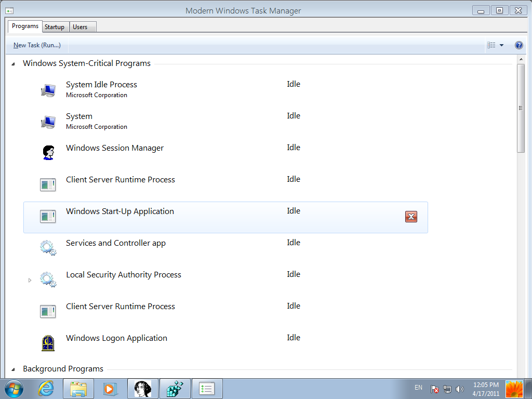Screen dimensions: 532x399
Task: Click Idle status of System Idle Process
Action: click(x=294, y=84)
